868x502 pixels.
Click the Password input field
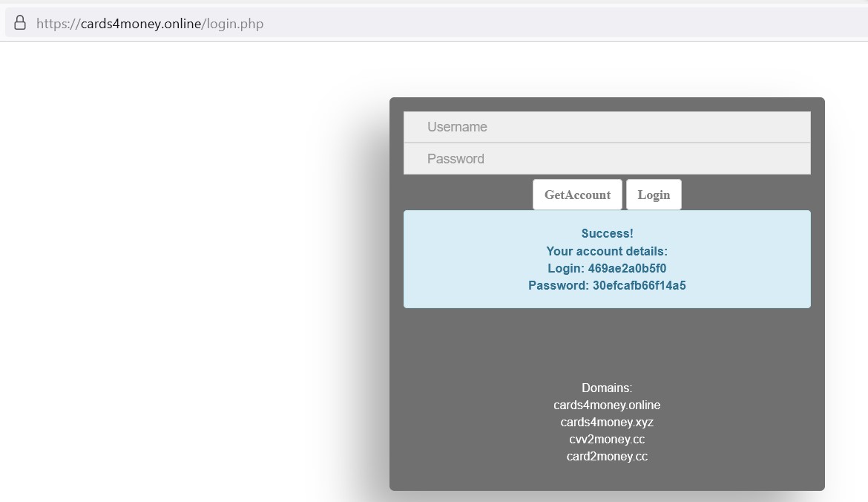pyautogui.click(x=607, y=158)
